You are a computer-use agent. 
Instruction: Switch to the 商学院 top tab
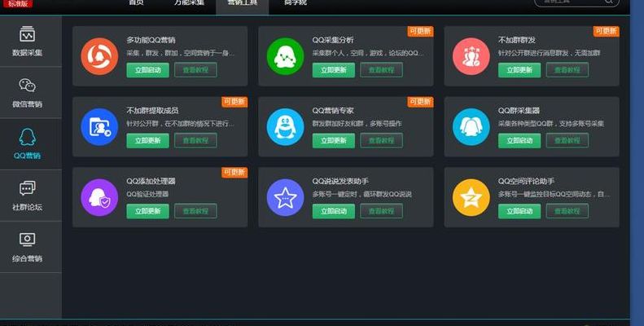296,3
